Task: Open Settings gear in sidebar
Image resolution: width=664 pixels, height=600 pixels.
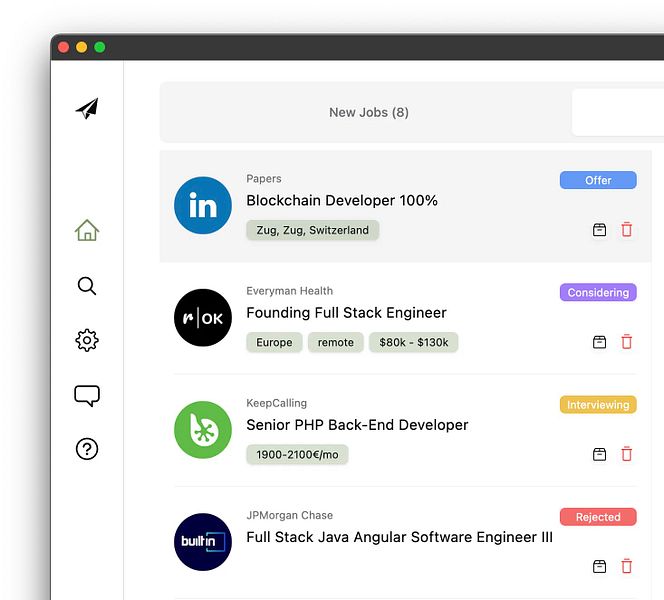Action: pos(87,340)
